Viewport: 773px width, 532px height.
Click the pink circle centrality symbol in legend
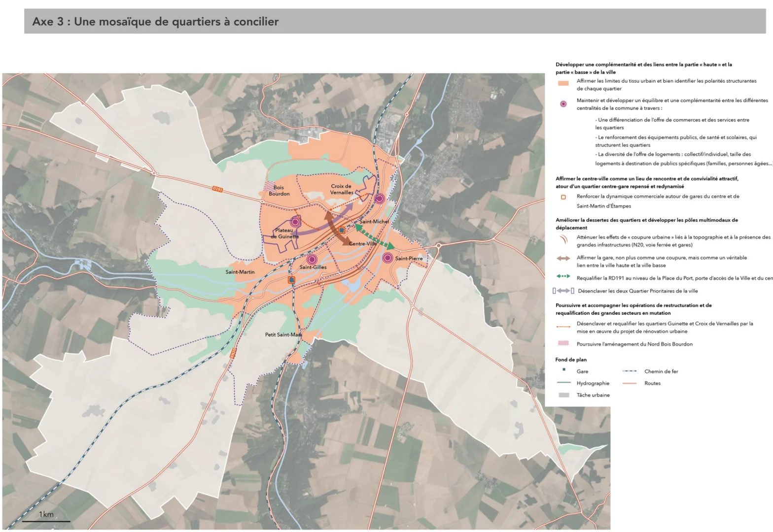click(563, 104)
